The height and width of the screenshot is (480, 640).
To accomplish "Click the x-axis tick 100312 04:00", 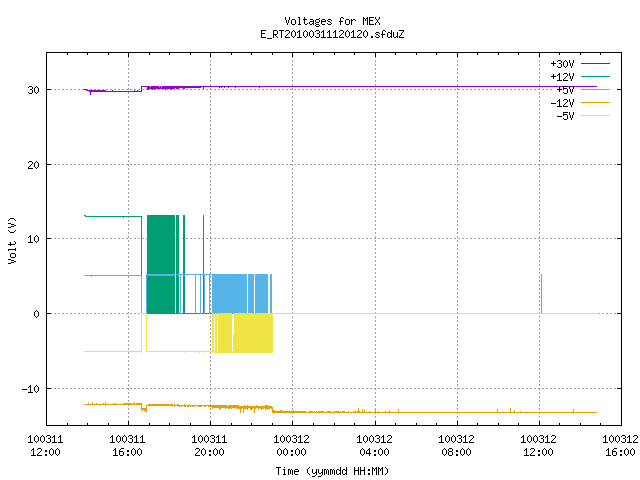I will tap(374, 446).
